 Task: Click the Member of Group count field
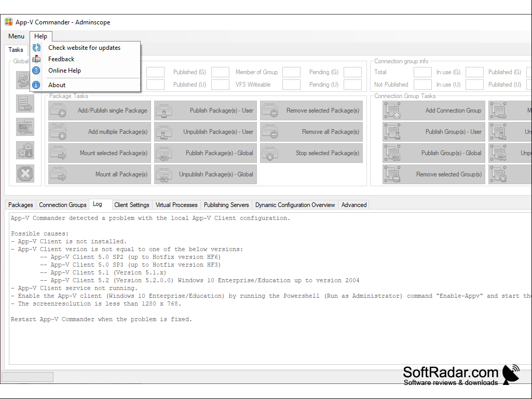click(x=292, y=72)
